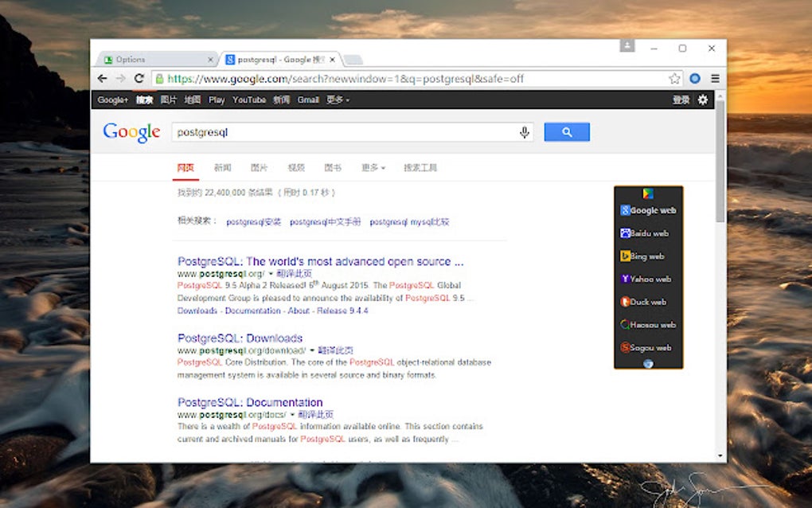Viewport: 812px width, 508px height.
Task: Click the voice search microphone icon
Action: (524, 131)
